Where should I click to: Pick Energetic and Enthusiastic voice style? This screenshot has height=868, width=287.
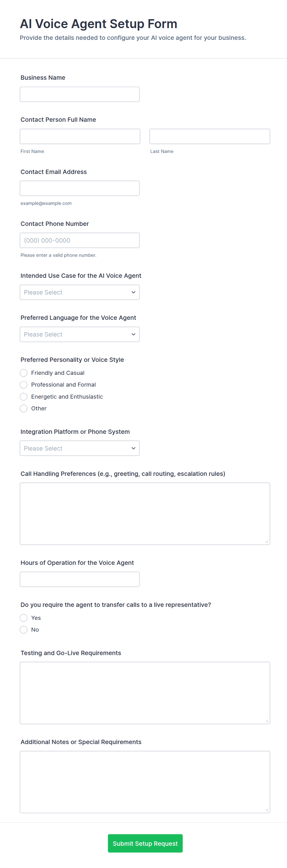(x=23, y=396)
